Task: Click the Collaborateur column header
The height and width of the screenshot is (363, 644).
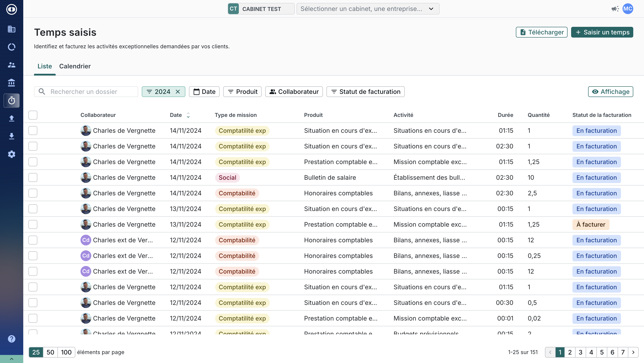Action: click(98, 115)
